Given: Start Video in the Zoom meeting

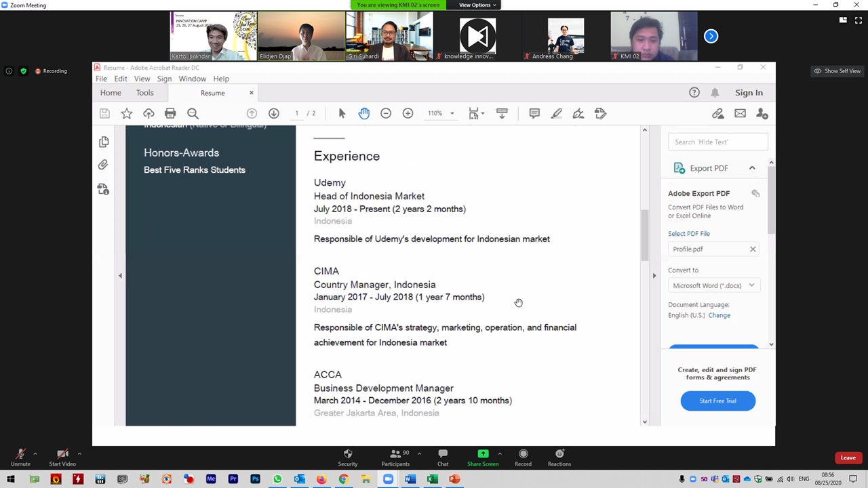Looking at the screenshot, I should (62, 457).
